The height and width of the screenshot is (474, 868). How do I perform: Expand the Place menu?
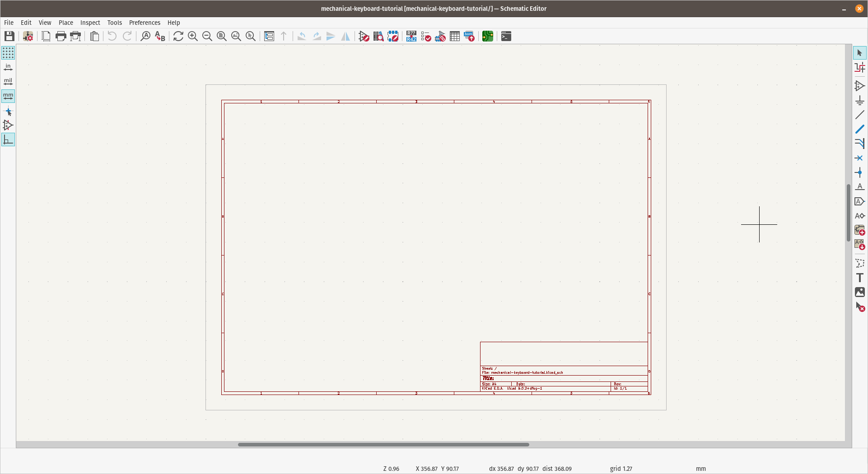[66, 23]
